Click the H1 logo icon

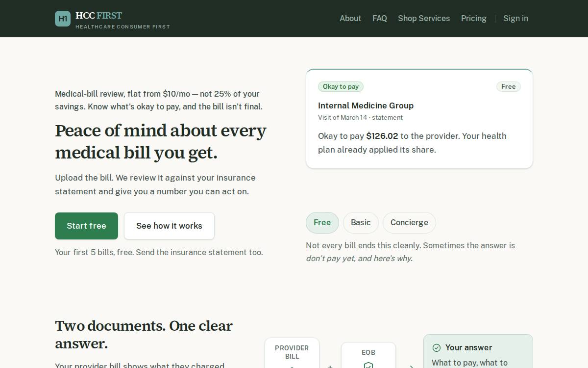tap(63, 19)
